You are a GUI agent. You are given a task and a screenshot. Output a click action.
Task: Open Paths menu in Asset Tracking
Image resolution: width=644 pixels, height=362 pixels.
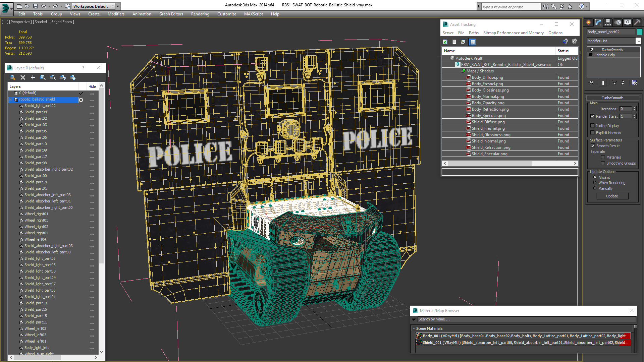(474, 33)
